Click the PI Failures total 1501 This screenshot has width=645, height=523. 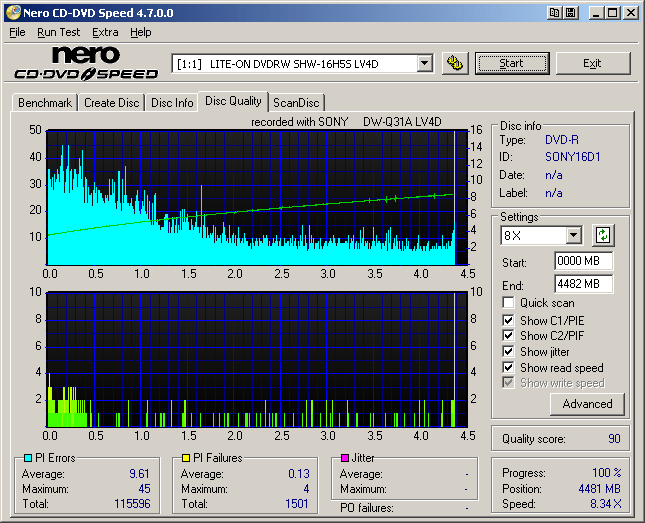297,504
